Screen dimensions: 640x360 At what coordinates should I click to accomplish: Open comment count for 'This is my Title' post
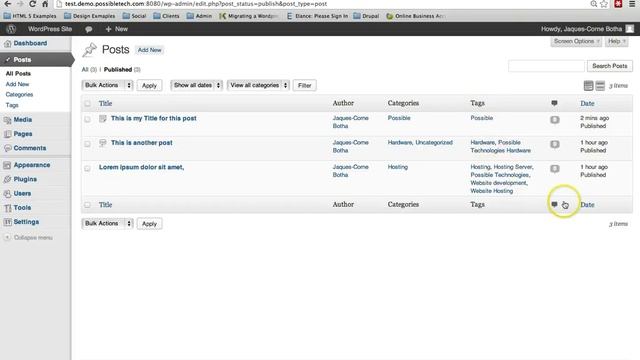click(555, 120)
